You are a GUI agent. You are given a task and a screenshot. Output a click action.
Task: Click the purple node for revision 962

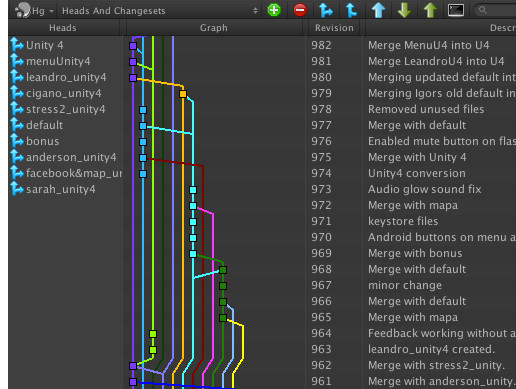tap(133, 366)
